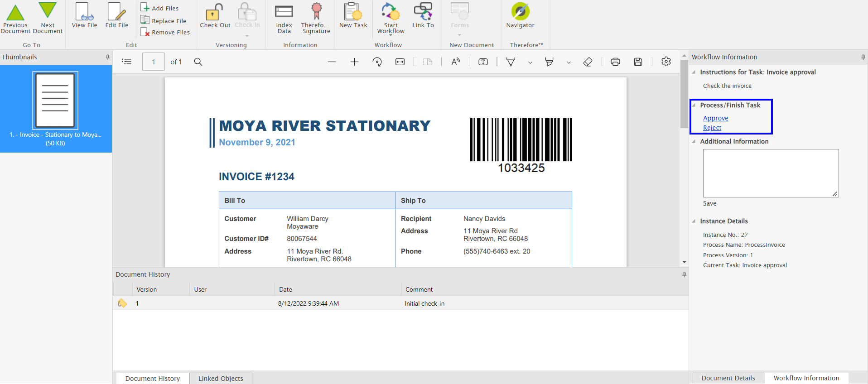Switch to the Document Details tab
Screen dimensions: 868x384
click(x=728, y=378)
